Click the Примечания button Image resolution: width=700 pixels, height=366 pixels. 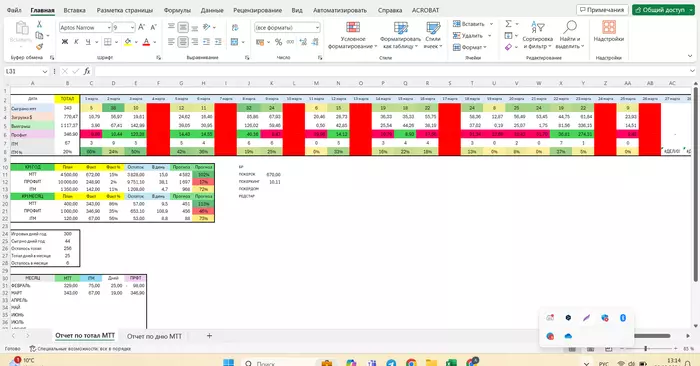point(602,10)
